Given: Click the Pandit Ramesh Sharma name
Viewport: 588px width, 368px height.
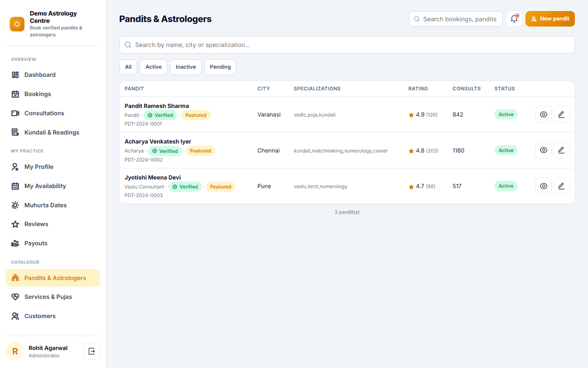Looking at the screenshot, I should (157, 106).
